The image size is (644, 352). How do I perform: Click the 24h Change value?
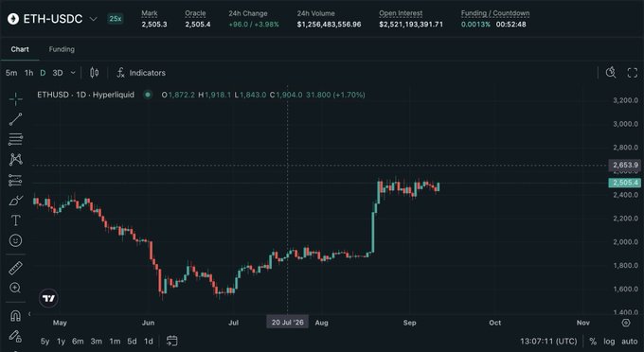[x=254, y=25]
